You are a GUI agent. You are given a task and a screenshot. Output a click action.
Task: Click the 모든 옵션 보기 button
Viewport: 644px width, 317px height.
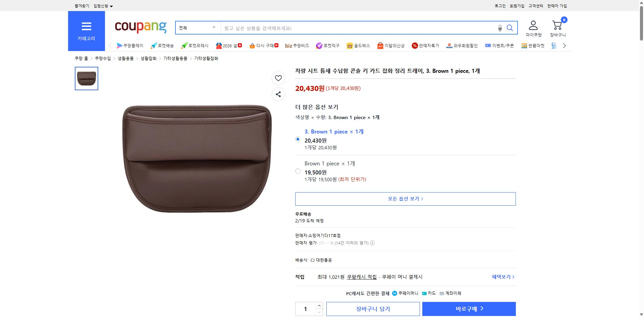[x=405, y=199]
